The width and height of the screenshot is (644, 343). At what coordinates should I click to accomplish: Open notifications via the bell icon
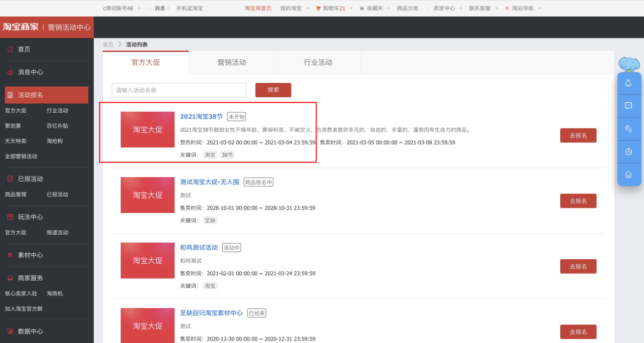(629, 83)
